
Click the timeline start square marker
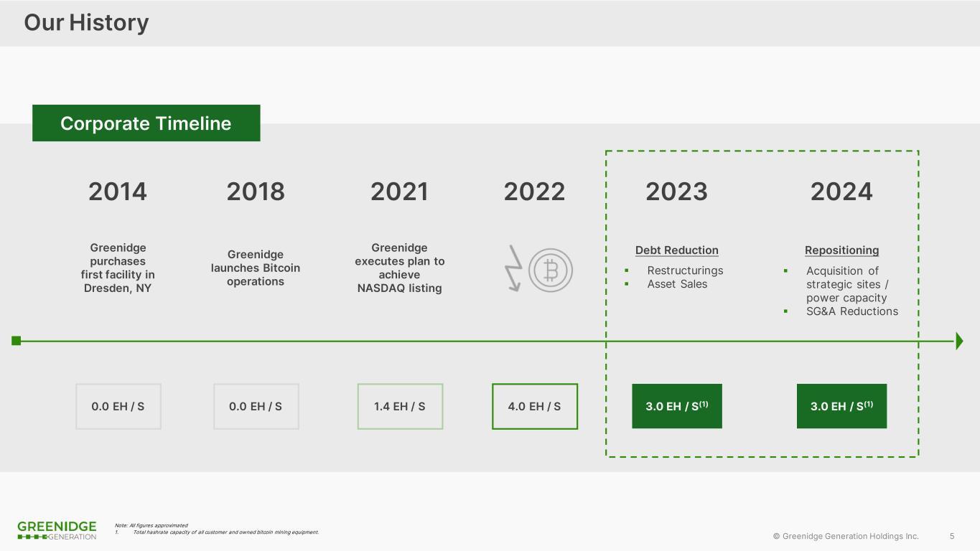pos(17,341)
